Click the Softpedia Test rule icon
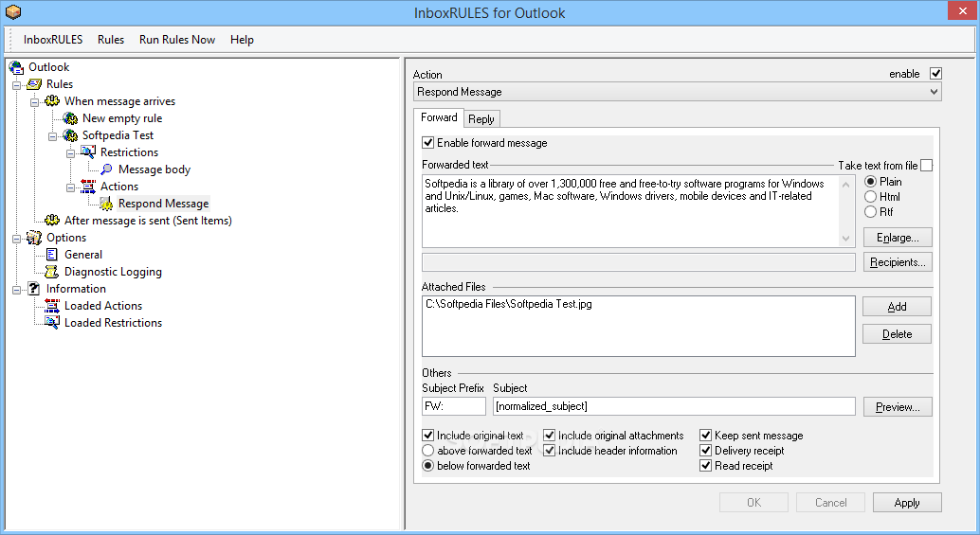This screenshot has height=535, width=980. (x=70, y=135)
